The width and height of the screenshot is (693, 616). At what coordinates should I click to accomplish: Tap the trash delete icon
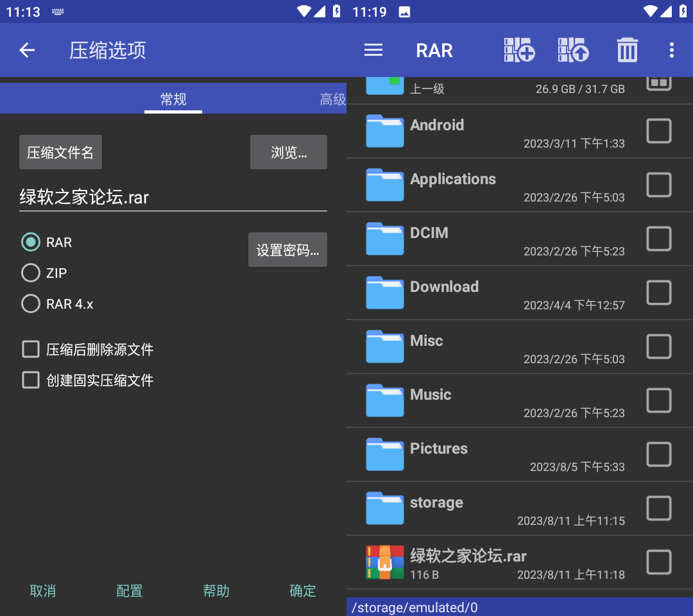[x=627, y=50]
